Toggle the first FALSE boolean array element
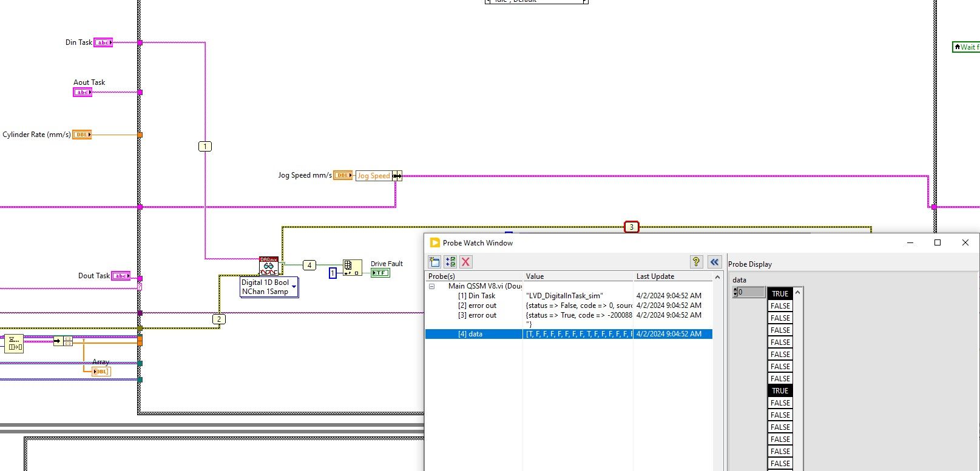Image resolution: width=980 pixels, height=471 pixels. click(x=780, y=306)
